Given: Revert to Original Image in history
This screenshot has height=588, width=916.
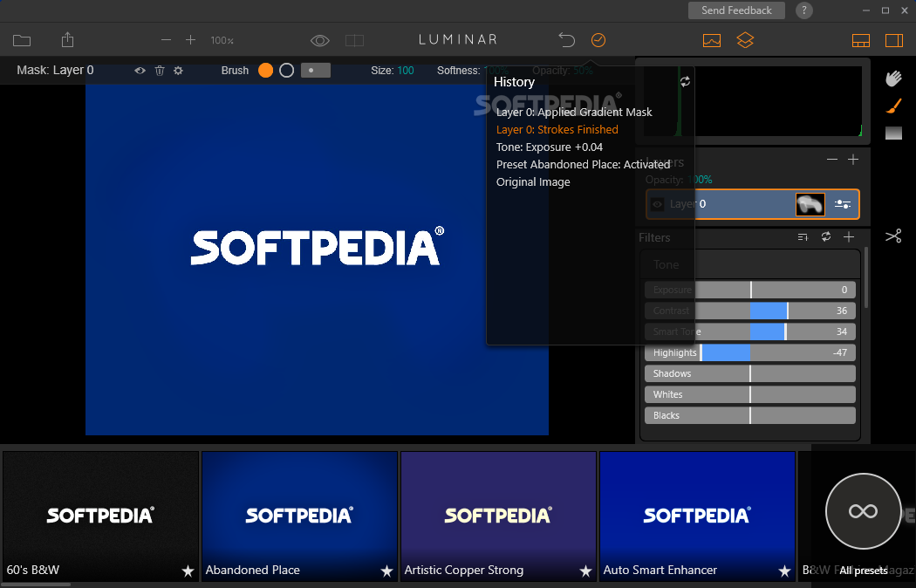Looking at the screenshot, I should tap(533, 182).
